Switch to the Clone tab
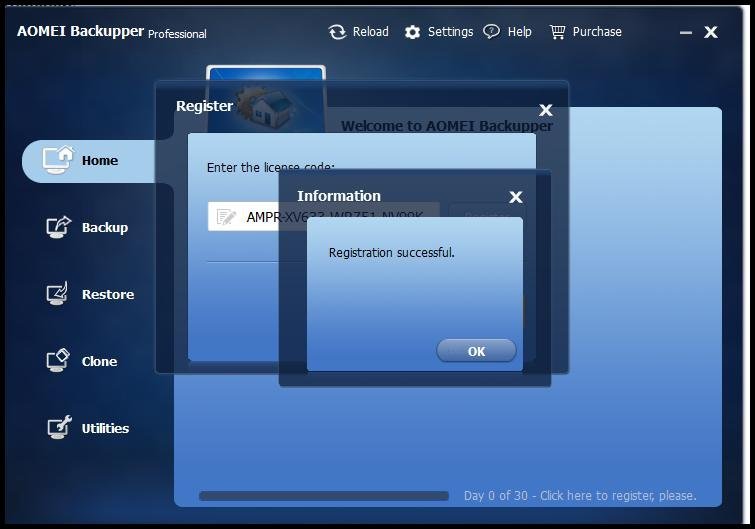Image resolution: width=755 pixels, height=529 pixels. coord(99,361)
